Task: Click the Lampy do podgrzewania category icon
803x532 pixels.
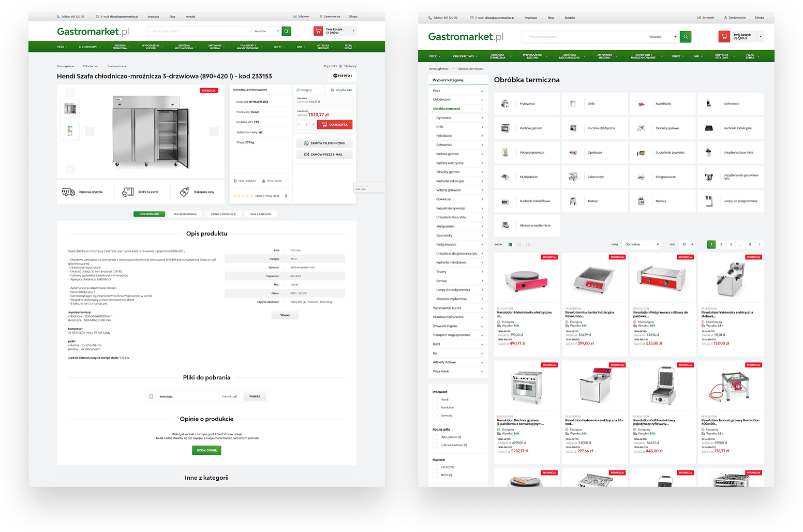Action: pyautogui.click(x=709, y=201)
